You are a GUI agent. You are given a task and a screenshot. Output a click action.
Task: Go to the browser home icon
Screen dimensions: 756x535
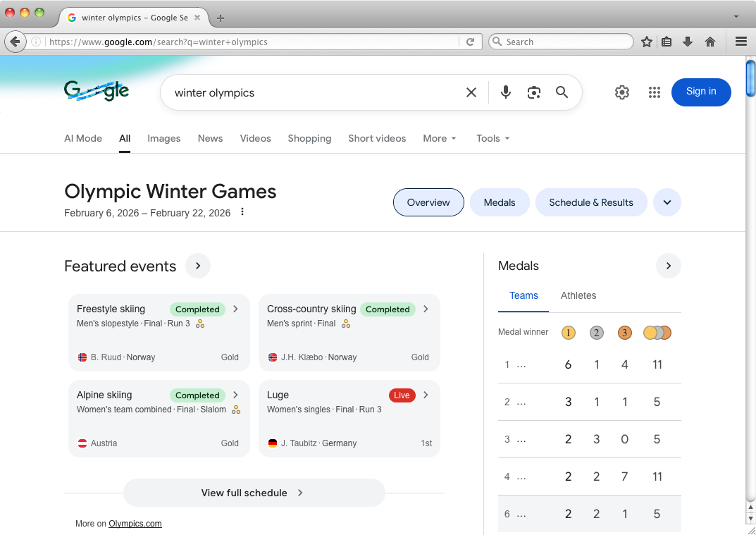click(709, 42)
